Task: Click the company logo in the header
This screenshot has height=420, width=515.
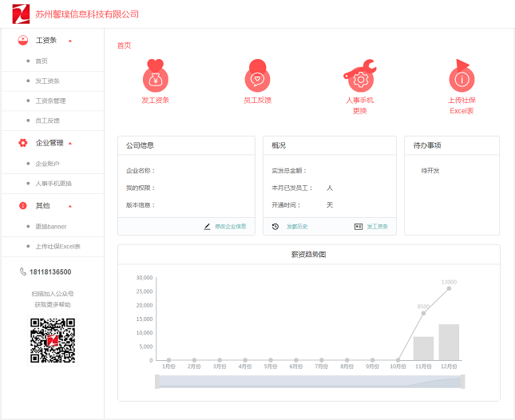Action: tap(22, 14)
